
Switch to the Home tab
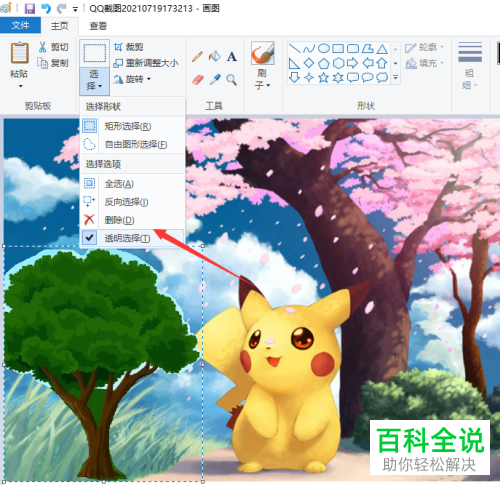coord(60,26)
